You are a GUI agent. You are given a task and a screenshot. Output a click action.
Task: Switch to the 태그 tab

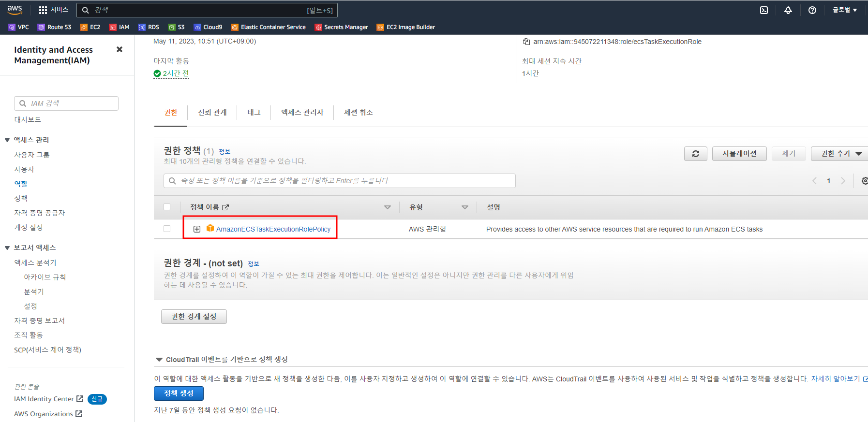point(254,113)
